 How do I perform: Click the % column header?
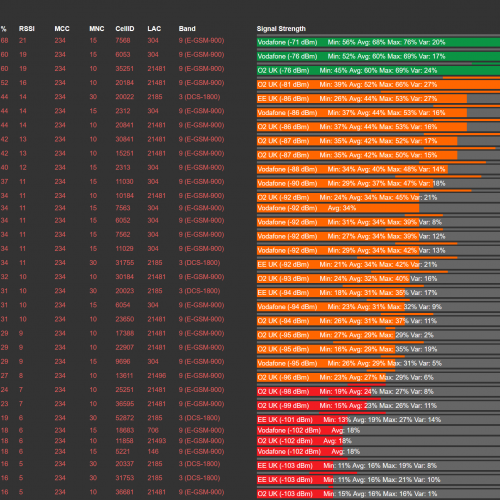[x=4, y=29]
